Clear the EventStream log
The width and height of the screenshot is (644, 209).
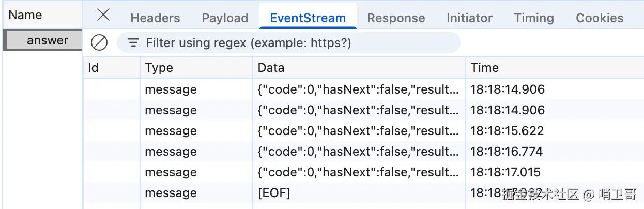click(99, 42)
